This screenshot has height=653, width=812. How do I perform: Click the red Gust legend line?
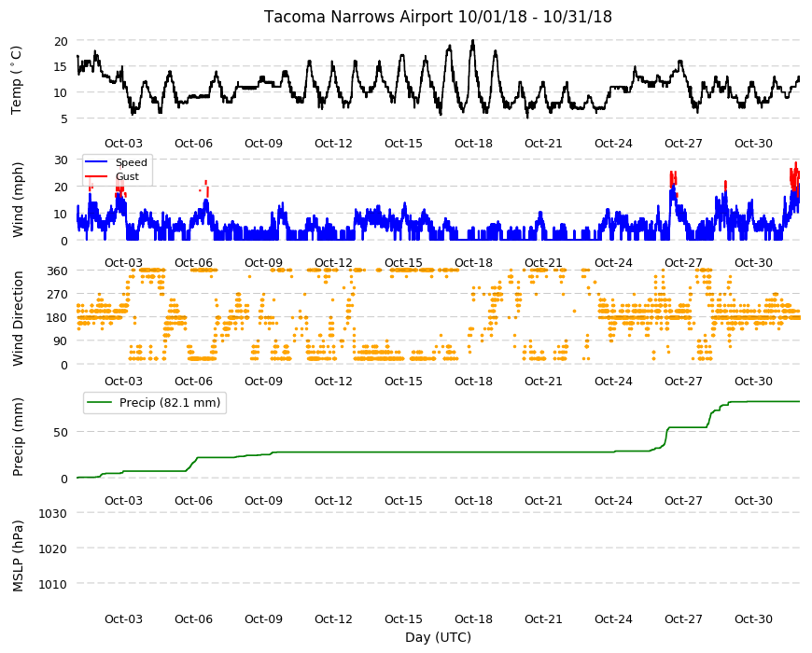click(96, 176)
